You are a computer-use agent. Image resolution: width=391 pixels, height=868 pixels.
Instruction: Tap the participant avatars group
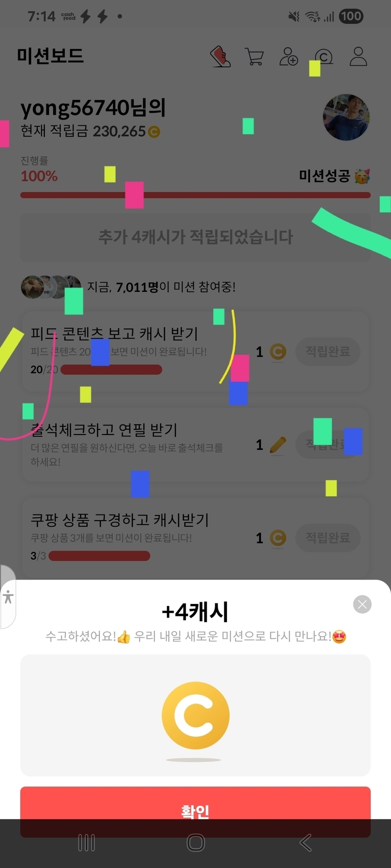point(51,287)
